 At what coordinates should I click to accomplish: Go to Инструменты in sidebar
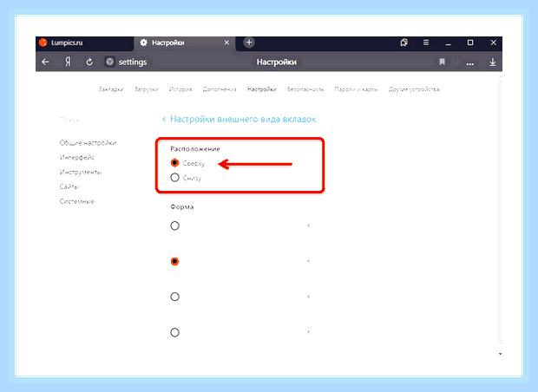click(81, 172)
